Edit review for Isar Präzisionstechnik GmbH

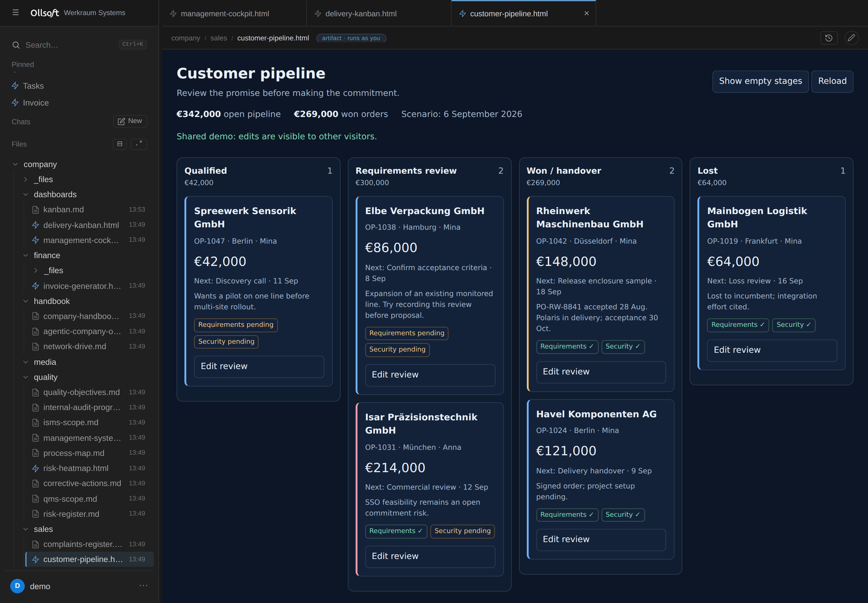click(430, 557)
